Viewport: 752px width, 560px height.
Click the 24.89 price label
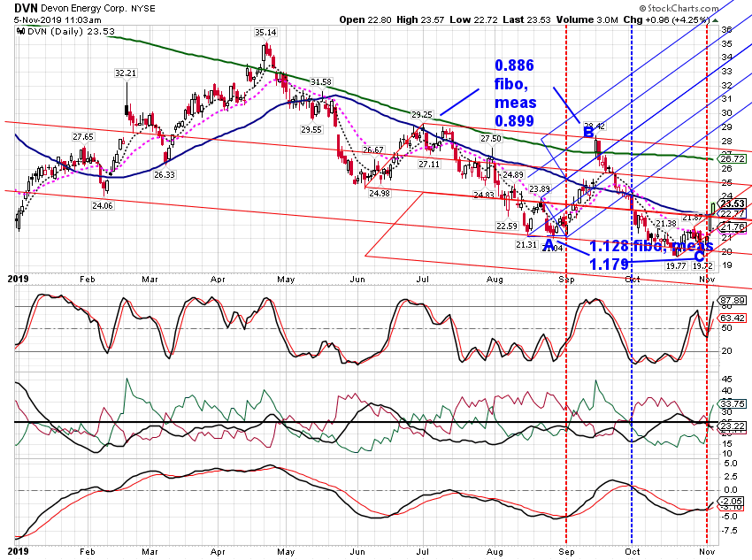click(x=513, y=175)
